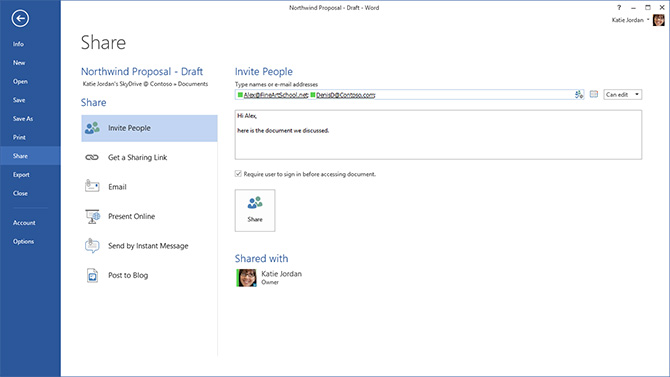Open the Can edit permission dropdown
Viewport: 670px width, 377px height.
[623, 94]
